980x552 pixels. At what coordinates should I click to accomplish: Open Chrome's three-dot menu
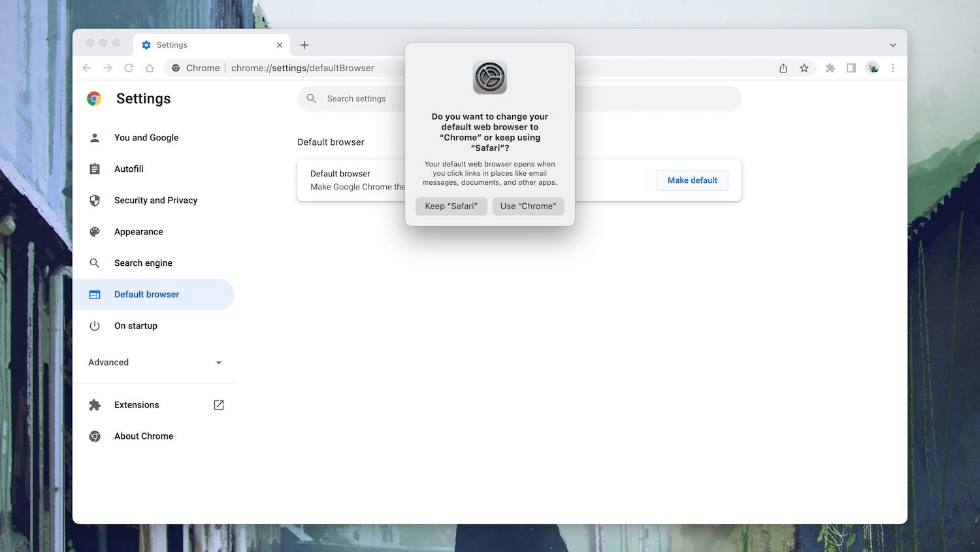click(x=893, y=67)
